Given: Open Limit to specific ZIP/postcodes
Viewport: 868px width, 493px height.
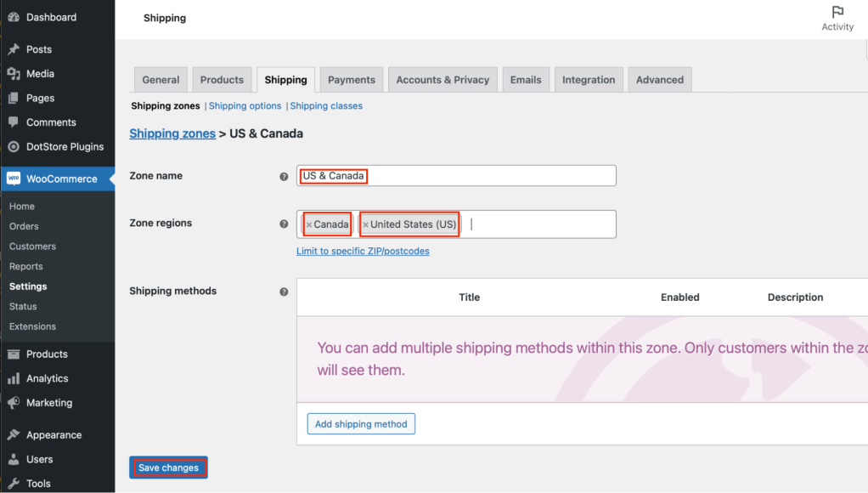Looking at the screenshot, I should pyautogui.click(x=363, y=251).
